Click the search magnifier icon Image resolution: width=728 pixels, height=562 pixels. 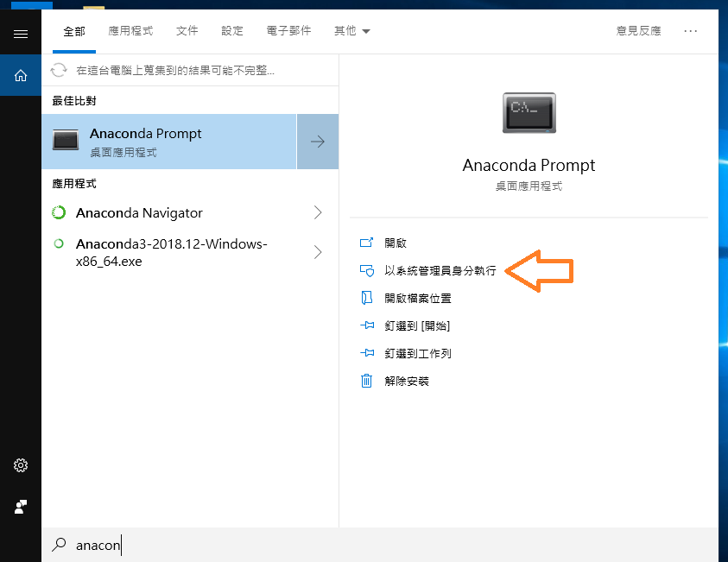(59, 545)
